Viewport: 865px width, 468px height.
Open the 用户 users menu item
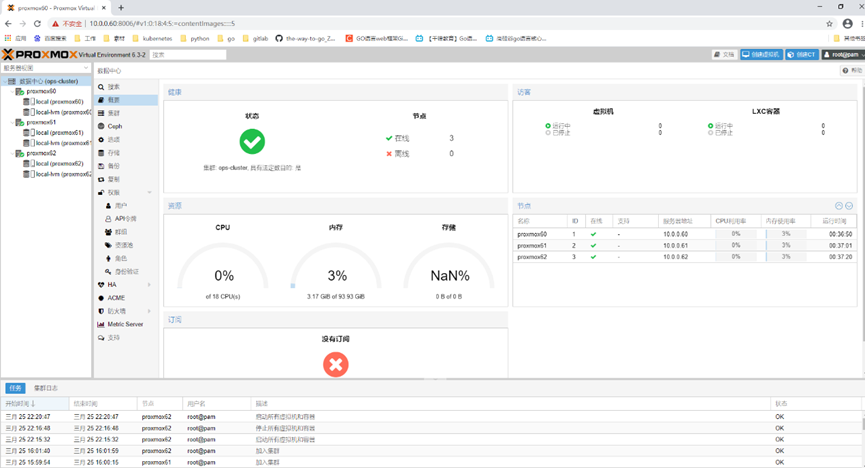pos(126,205)
